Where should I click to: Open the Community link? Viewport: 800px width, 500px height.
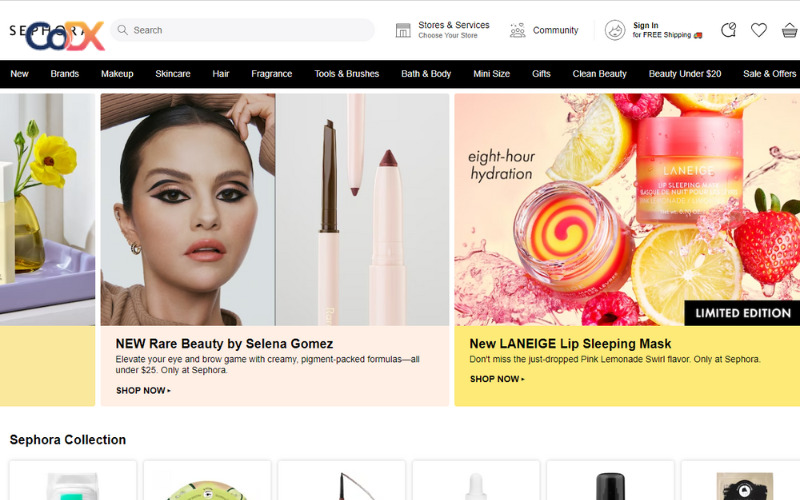556,30
